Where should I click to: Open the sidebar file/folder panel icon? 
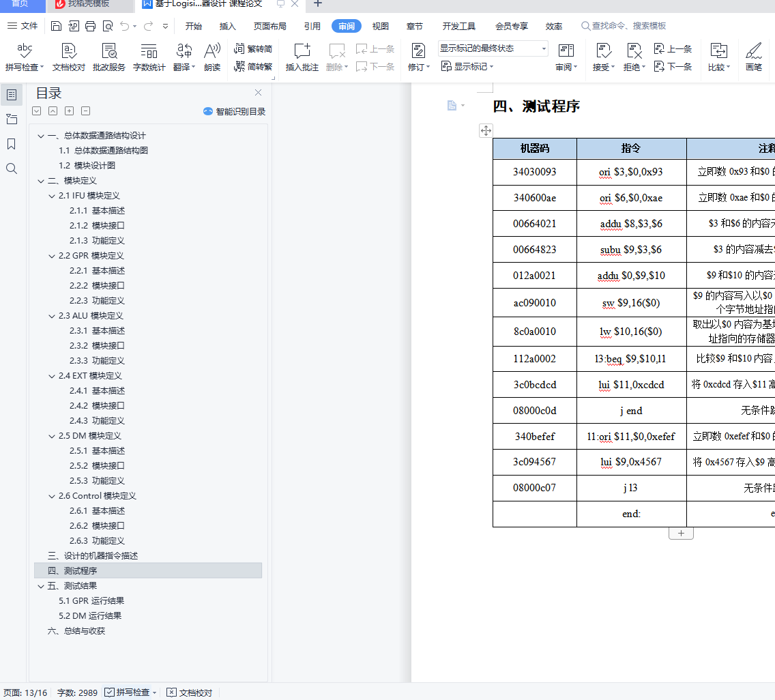12,119
